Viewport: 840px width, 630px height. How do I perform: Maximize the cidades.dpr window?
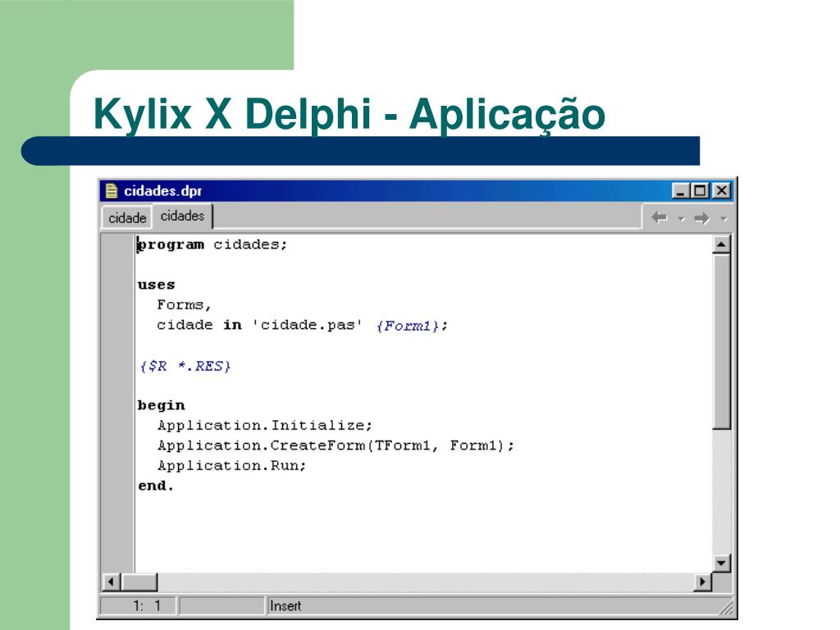[x=699, y=190]
